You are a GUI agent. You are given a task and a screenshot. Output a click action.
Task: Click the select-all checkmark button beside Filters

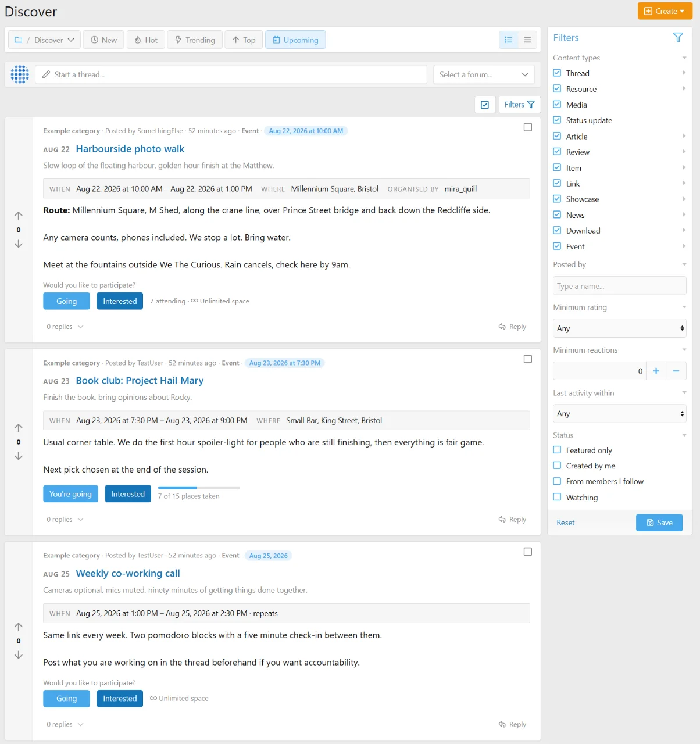[x=485, y=105]
